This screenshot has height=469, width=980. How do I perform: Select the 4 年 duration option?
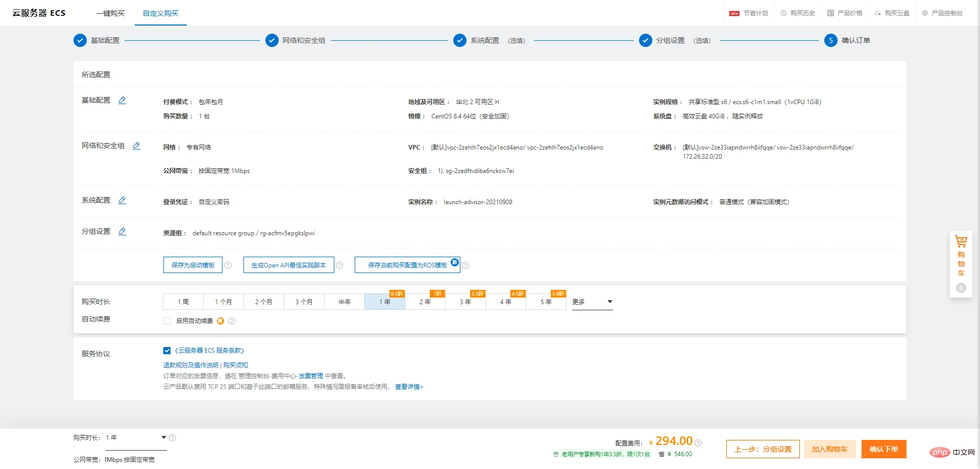(506, 302)
